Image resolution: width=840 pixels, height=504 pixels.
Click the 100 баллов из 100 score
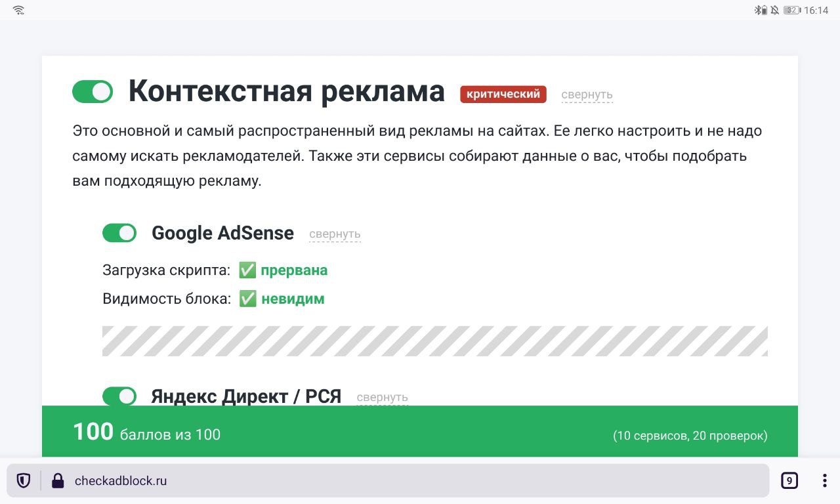point(146,432)
